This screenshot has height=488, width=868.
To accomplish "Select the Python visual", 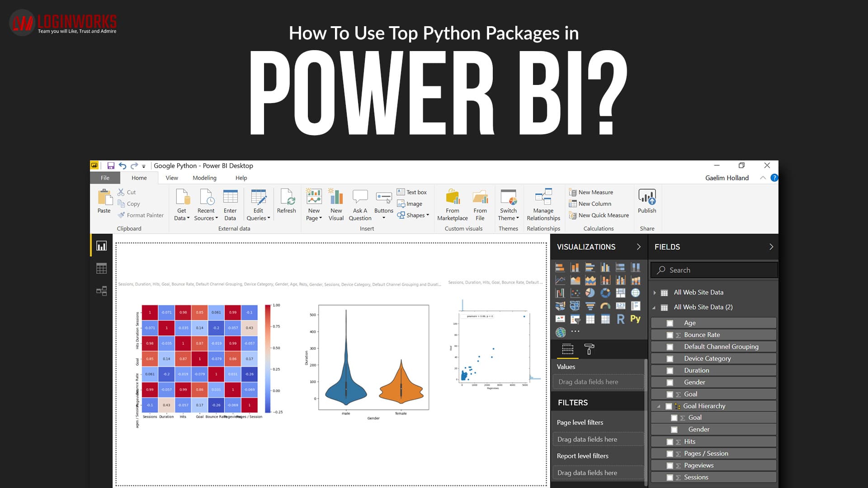I will 635,319.
